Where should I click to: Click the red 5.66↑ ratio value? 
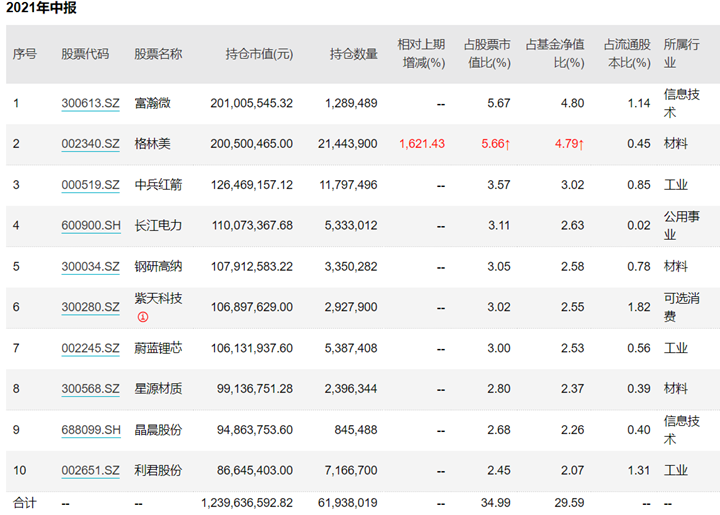click(x=495, y=144)
